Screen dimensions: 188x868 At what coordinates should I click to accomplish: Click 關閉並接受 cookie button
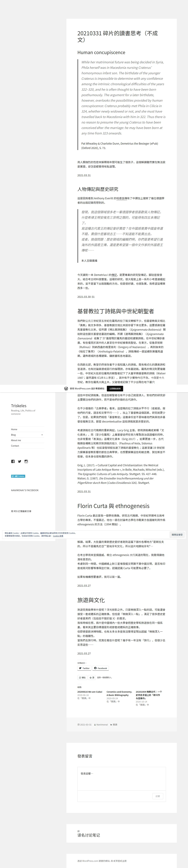pyautogui.click(x=177, y=534)
